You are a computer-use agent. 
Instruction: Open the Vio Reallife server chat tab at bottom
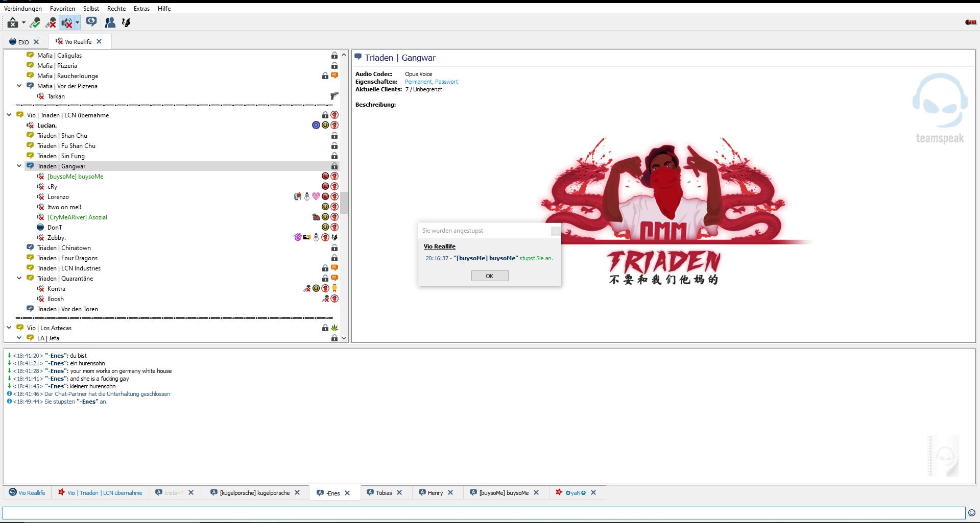28,493
